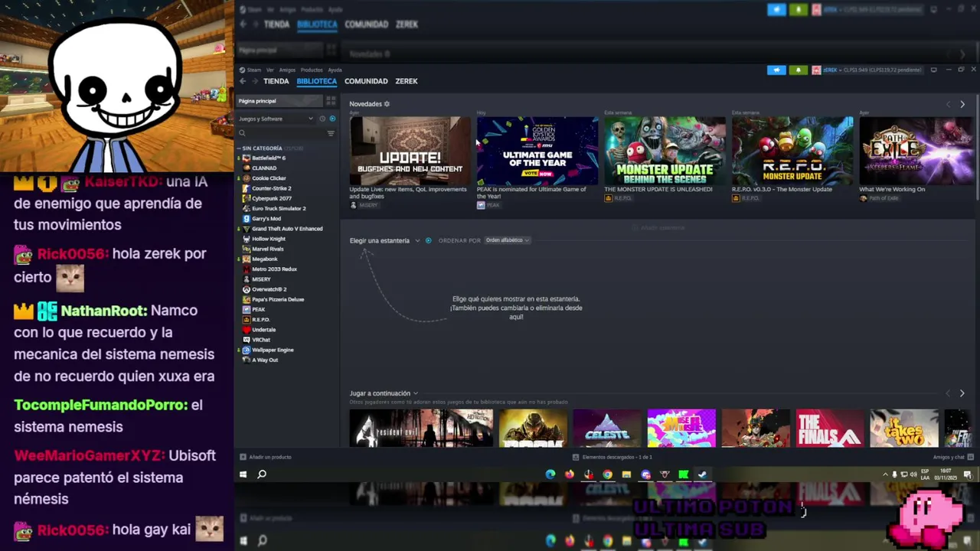Open the Amigos menu
The height and width of the screenshot is (551, 980).
pos(287,70)
